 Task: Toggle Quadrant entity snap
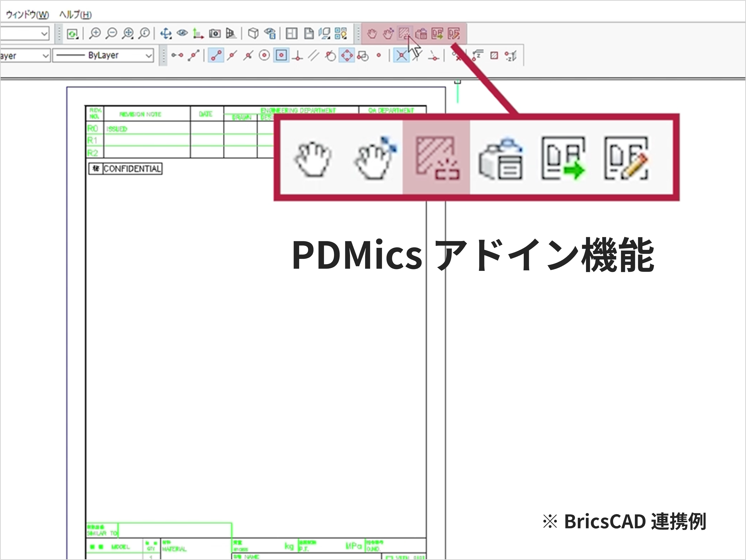[347, 55]
